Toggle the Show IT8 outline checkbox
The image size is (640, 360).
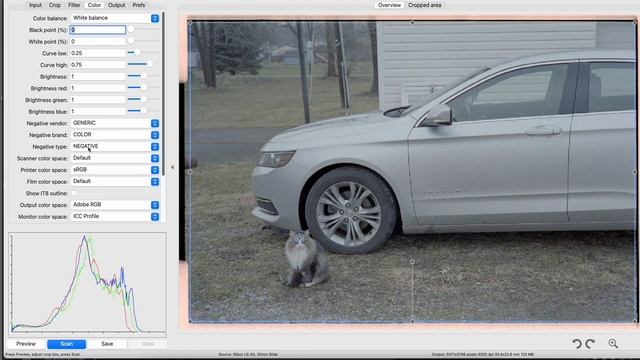tap(74, 193)
